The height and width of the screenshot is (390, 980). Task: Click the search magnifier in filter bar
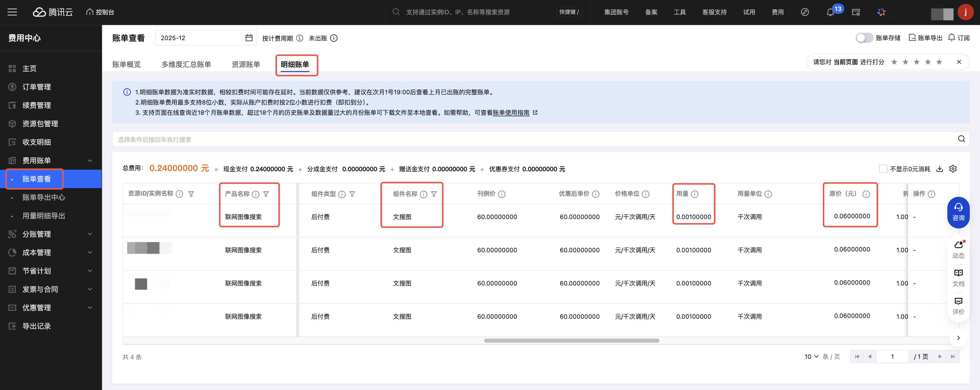[961, 139]
